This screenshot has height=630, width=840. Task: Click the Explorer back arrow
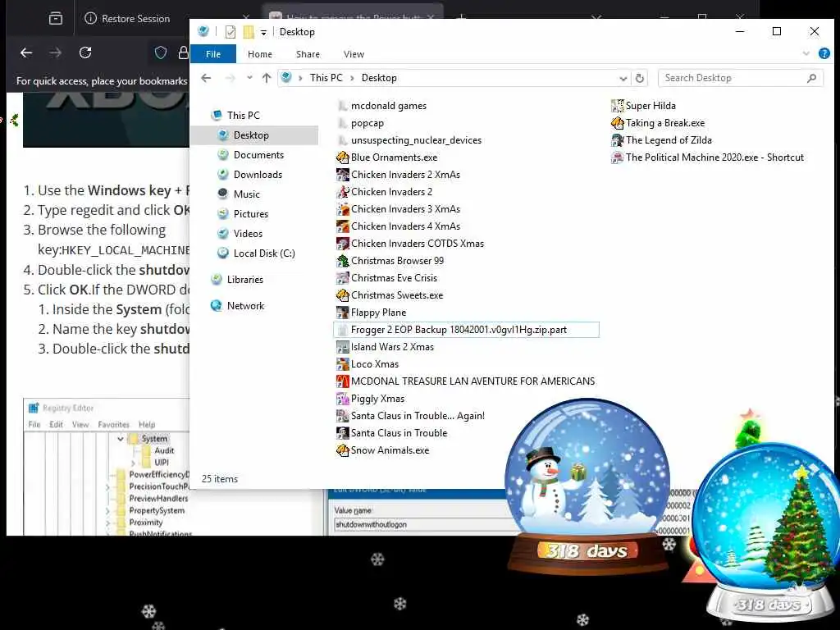click(x=206, y=78)
